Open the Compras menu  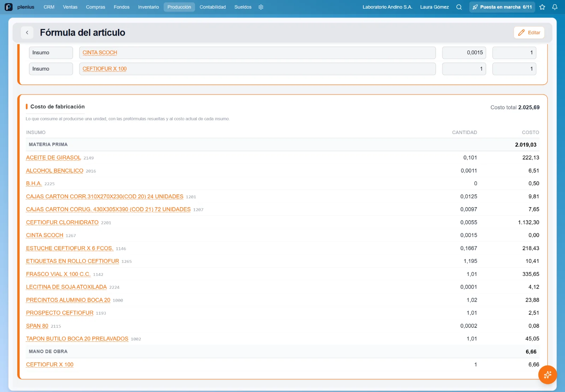96,7
